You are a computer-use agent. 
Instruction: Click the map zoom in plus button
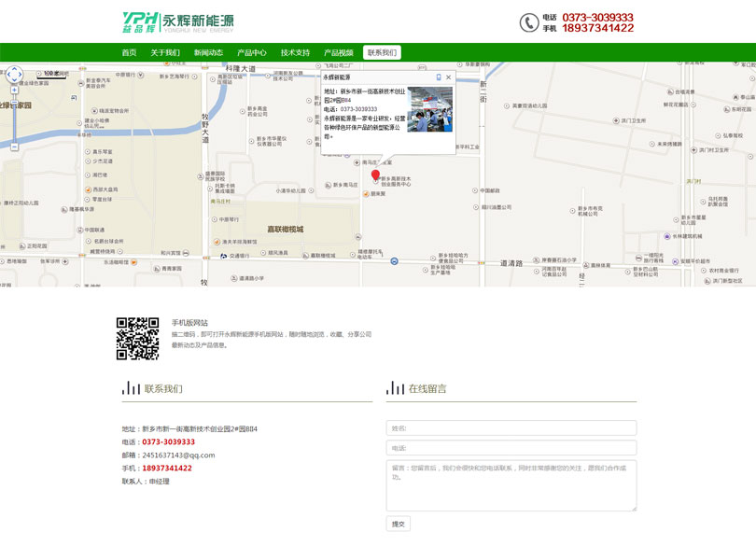(x=14, y=91)
